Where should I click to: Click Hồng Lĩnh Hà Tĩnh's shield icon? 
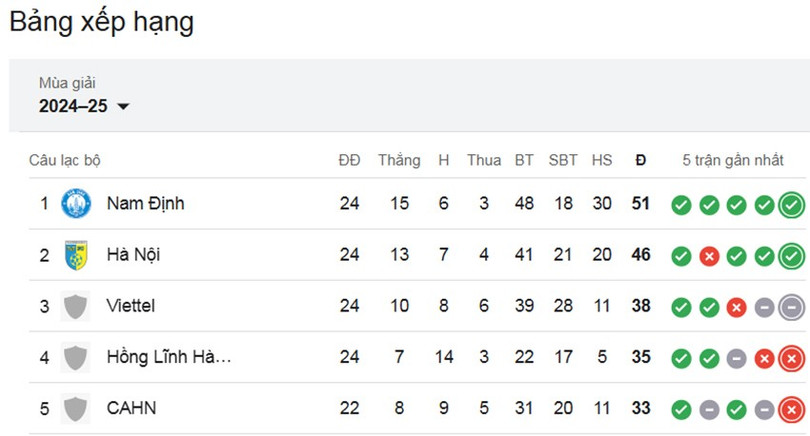tap(75, 357)
